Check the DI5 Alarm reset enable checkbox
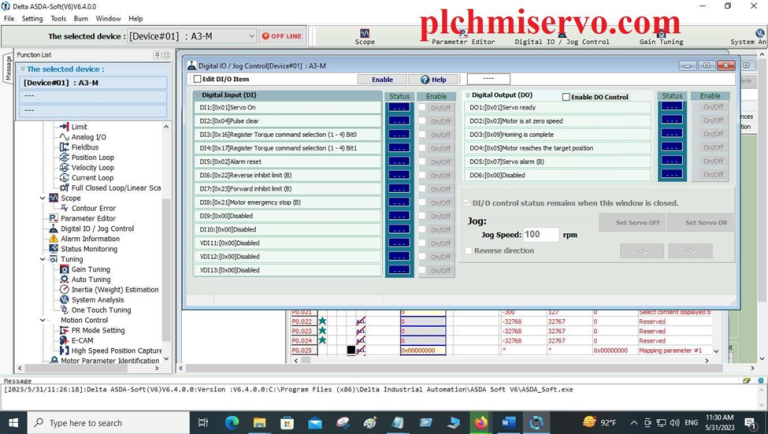 [422, 162]
